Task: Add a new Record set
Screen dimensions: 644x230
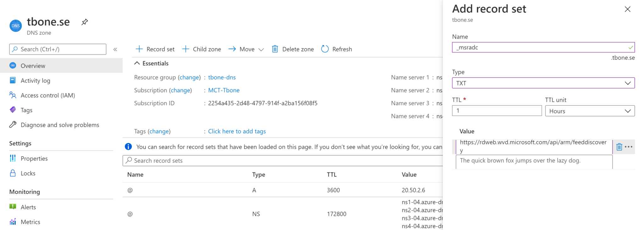Action: point(155,49)
